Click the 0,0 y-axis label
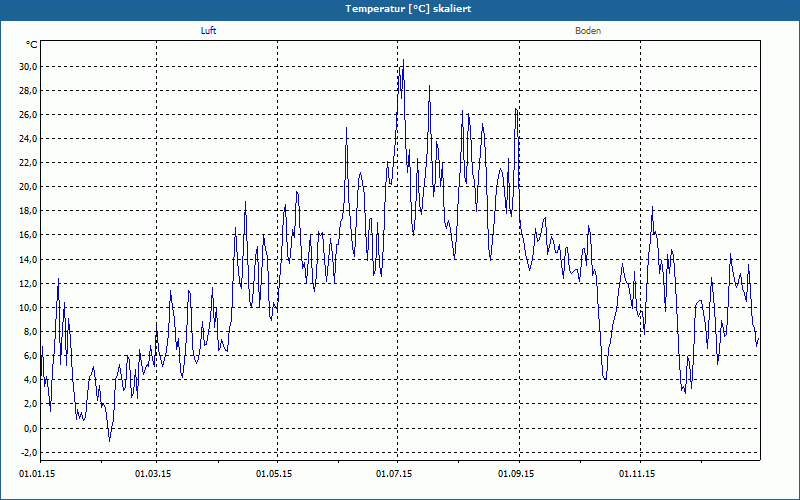This screenshot has height=500, width=800. click(30, 428)
